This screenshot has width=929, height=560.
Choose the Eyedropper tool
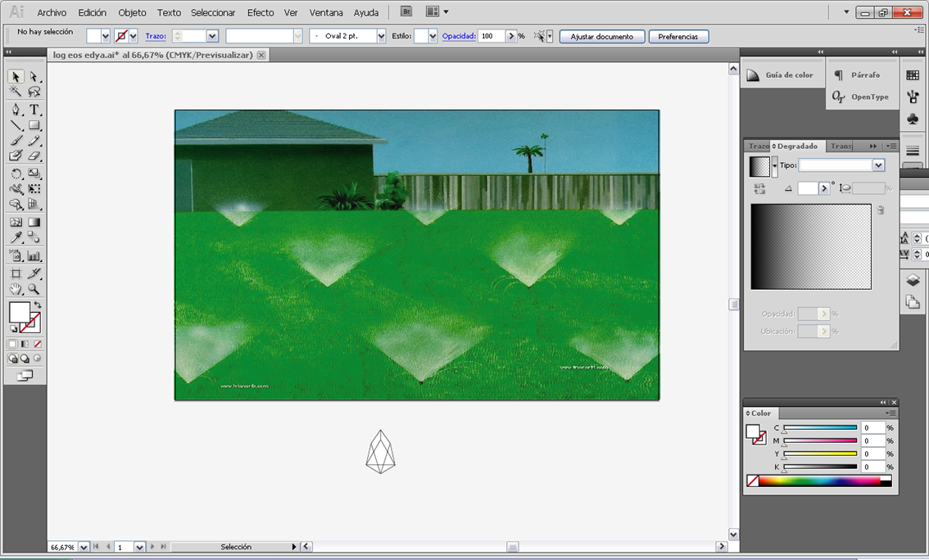pyautogui.click(x=16, y=238)
